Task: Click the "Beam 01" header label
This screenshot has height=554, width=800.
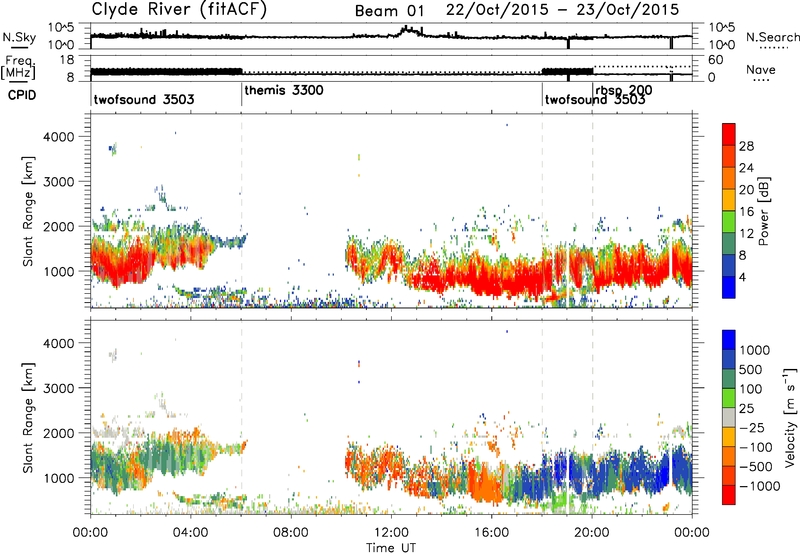Action: [389, 10]
